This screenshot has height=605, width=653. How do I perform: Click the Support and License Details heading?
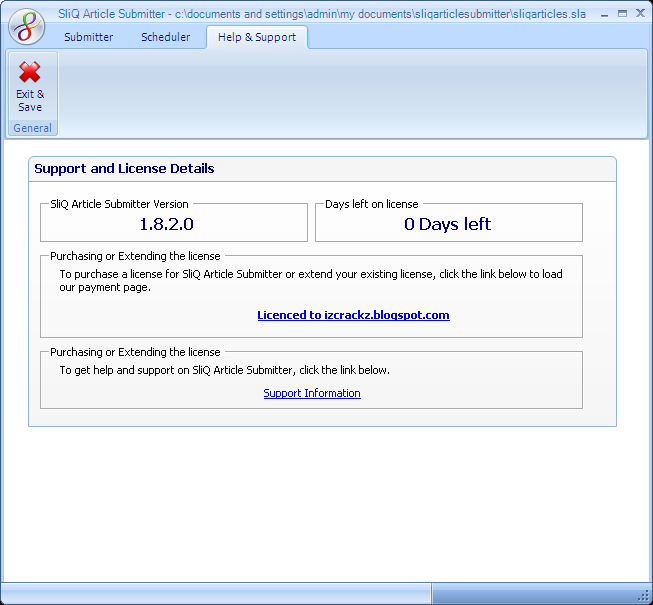pos(124,169)
